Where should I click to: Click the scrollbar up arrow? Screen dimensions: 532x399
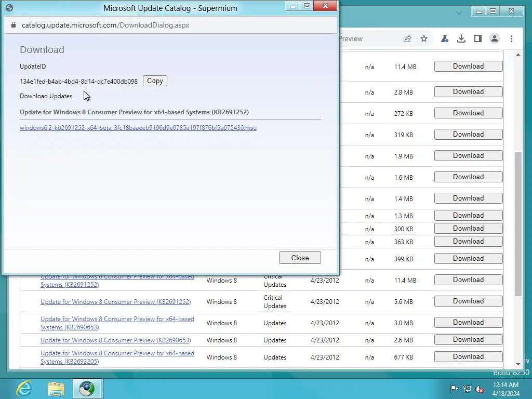518,55
